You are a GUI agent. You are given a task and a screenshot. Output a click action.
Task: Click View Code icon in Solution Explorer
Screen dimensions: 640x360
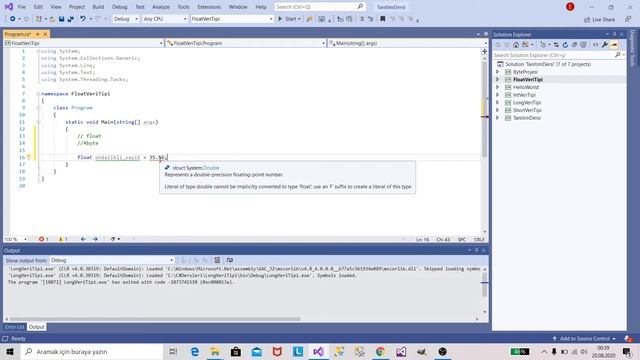(x=596, y=45)
